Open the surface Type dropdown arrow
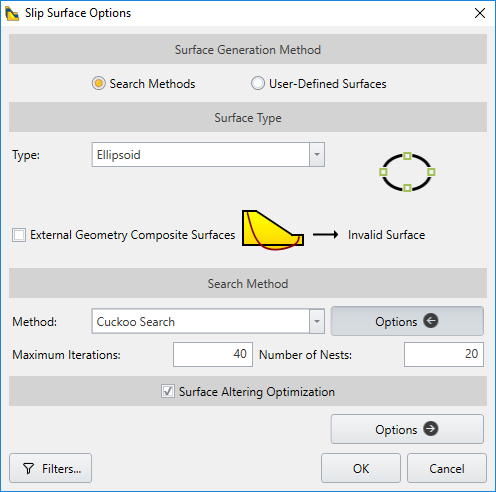The height and width of the screenshot is (492, 496). click(x=317, y=155)
